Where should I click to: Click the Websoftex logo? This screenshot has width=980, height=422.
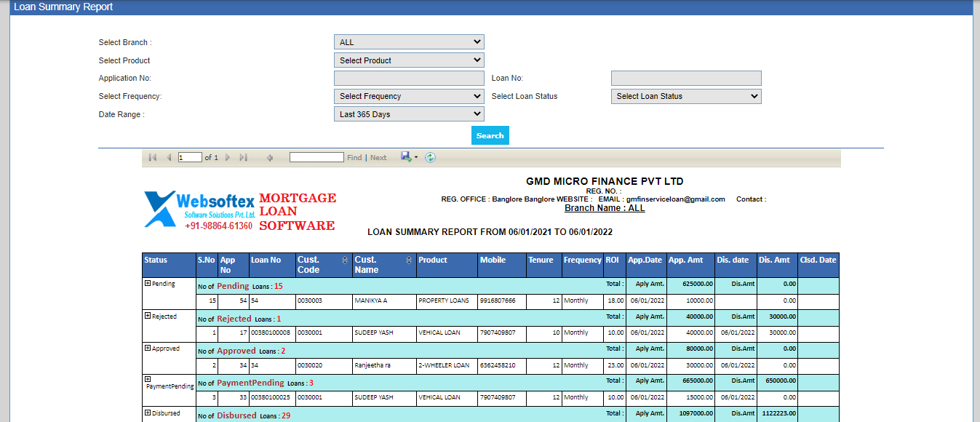(x=199, y=210)
